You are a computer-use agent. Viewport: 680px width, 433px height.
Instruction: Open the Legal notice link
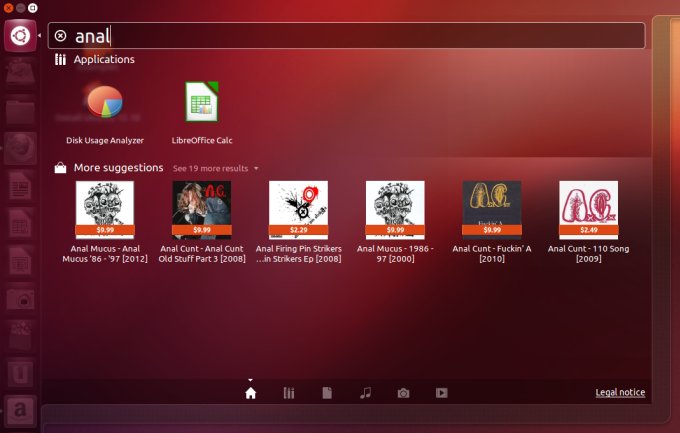[x=620, y=392]
